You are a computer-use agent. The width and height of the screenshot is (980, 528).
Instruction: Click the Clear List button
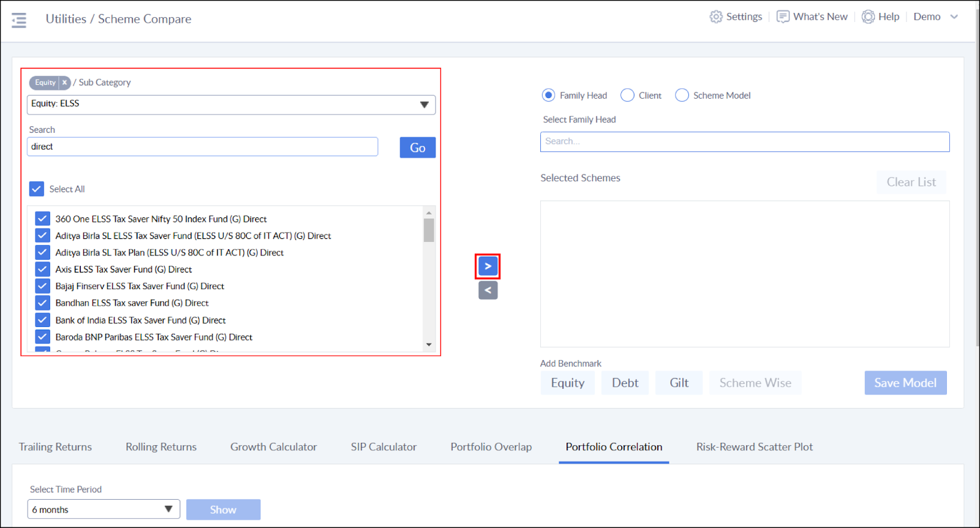pos(911,182)
